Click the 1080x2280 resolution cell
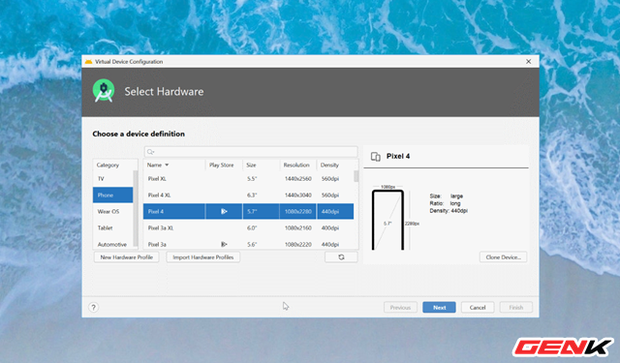This screenshot has height=363, width=620. pyautogui.click(x=298, y=212)
